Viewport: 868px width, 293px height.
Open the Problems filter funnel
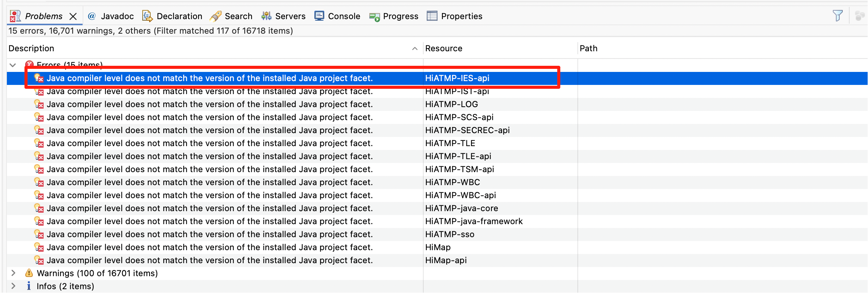(x=838, y=16)
